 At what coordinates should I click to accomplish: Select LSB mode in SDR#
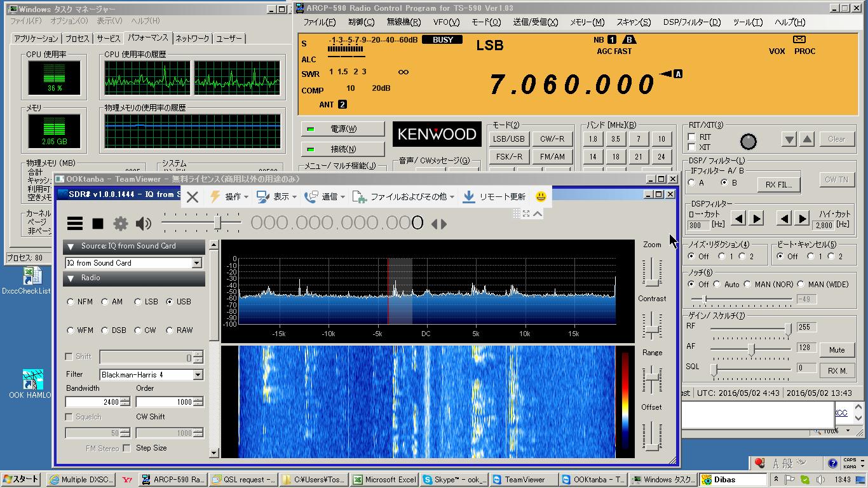point(138,302)
